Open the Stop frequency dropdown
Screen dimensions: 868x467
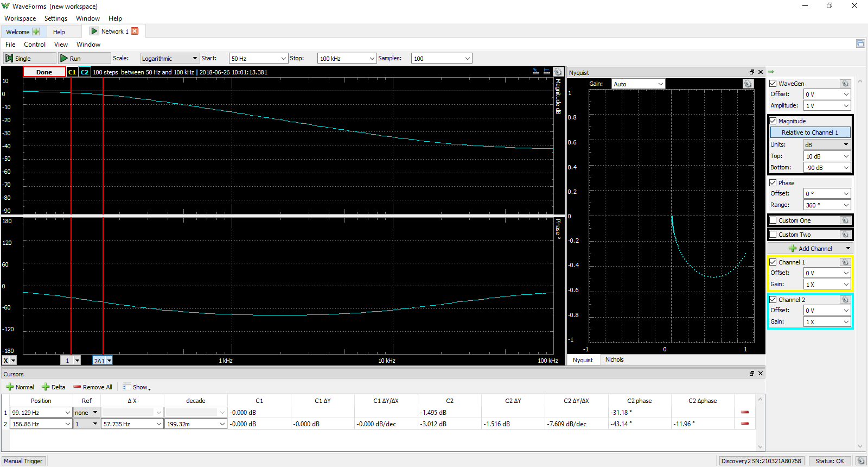click(x=372, y=59)
